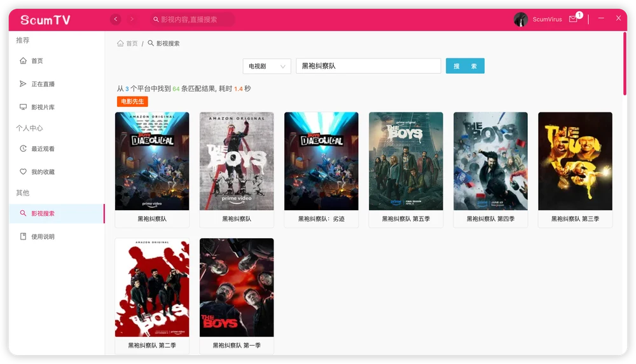
Task: Select 最近观看 in the sidebar
Action: (57, 149)
